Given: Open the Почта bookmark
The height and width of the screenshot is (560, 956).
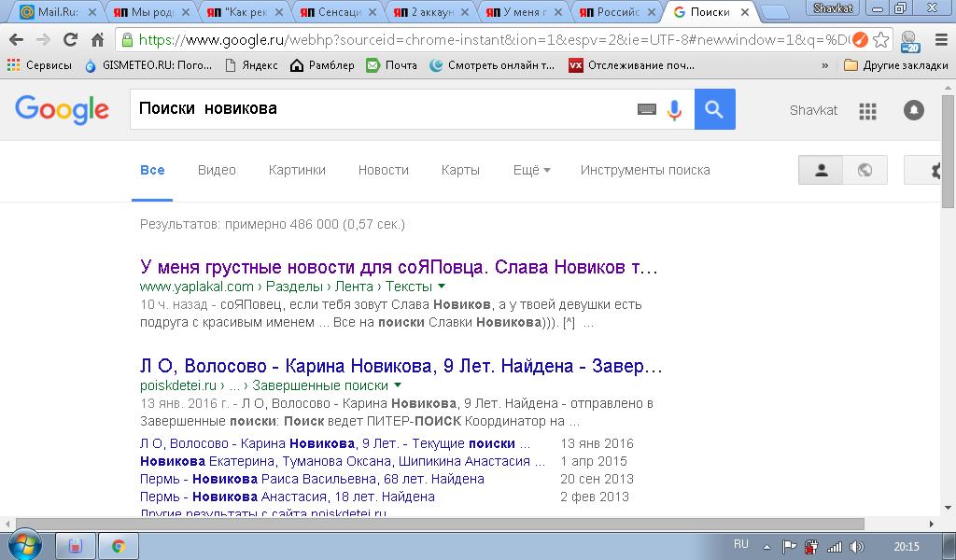Looking at the screenshot, I should (x=391, y=65).
